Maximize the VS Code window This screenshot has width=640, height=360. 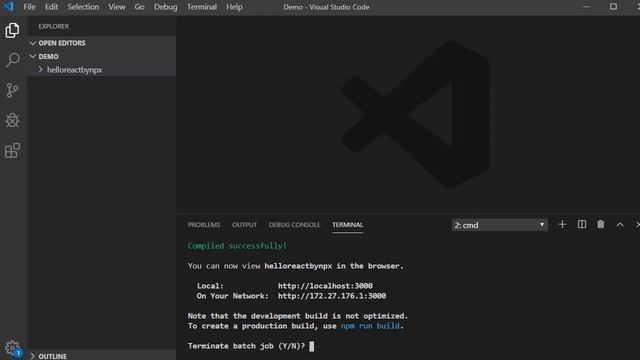[x=613, y=7]
